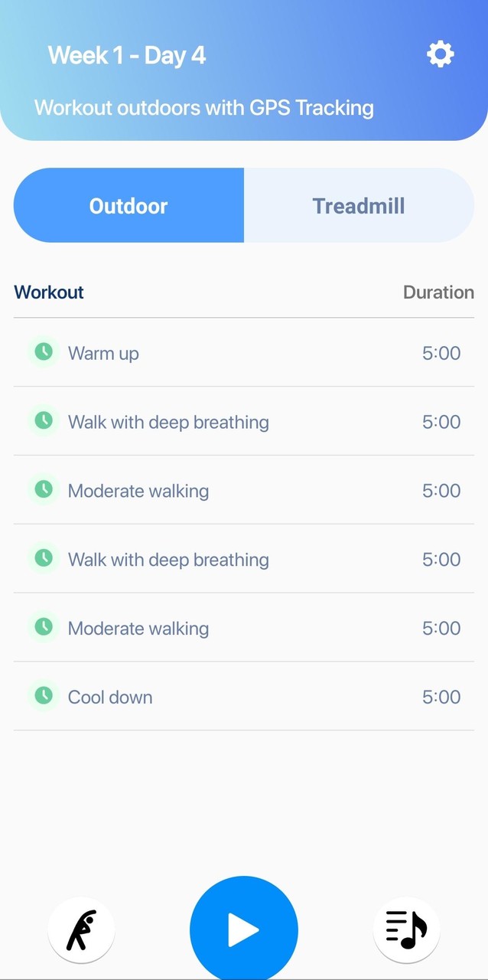Toggle GPS tracking via Outdoor selector
The width and height of the screenshot is (488, 980).
pos(128,205)
